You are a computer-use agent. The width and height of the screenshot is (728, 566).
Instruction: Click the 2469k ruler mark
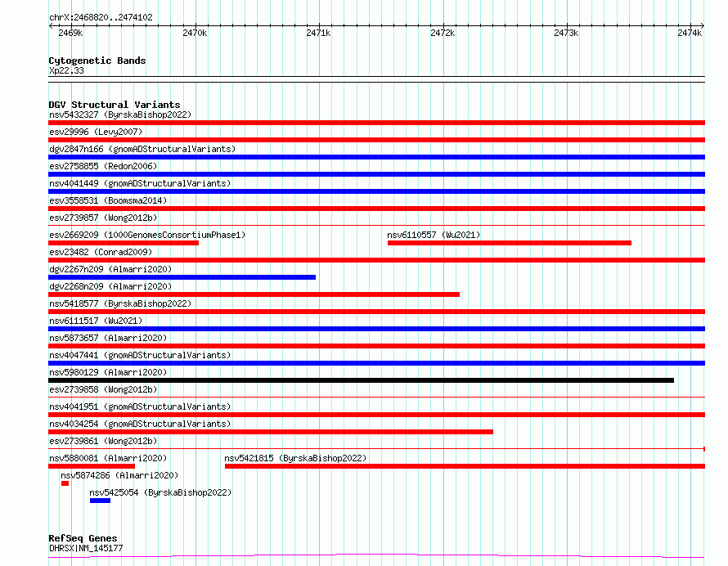(70, 33)
